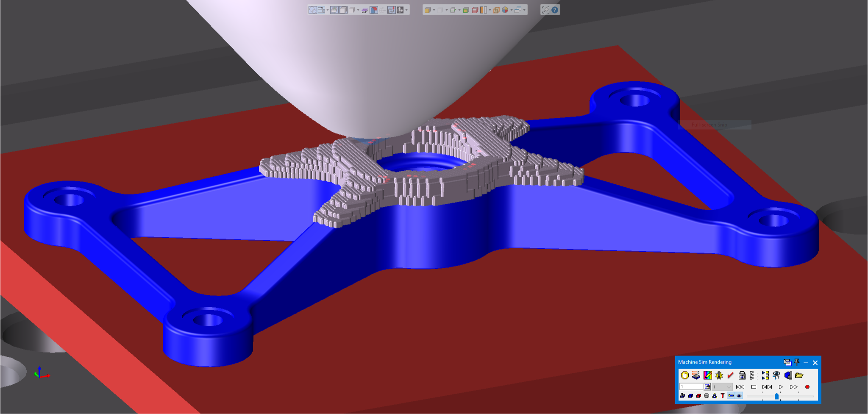
Task: Click the yellow collision burst icon
Action: coord(719,375)
